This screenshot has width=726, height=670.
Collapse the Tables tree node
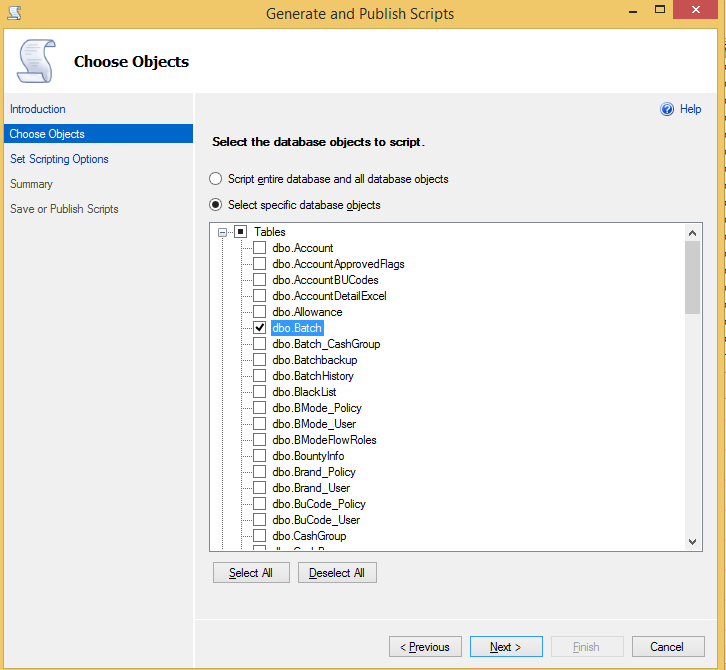click(222, 232)
